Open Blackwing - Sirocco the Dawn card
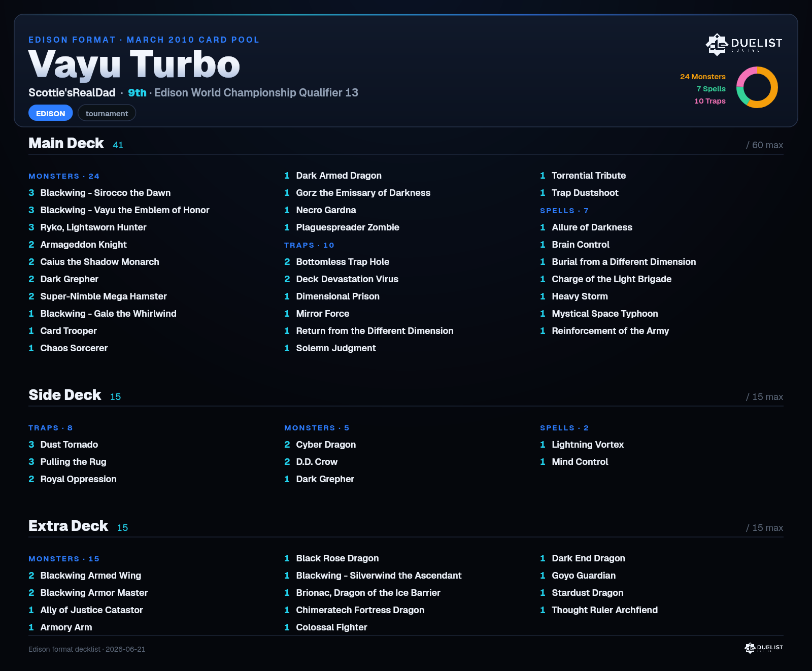812x671 pixels. tap(106, 193)
